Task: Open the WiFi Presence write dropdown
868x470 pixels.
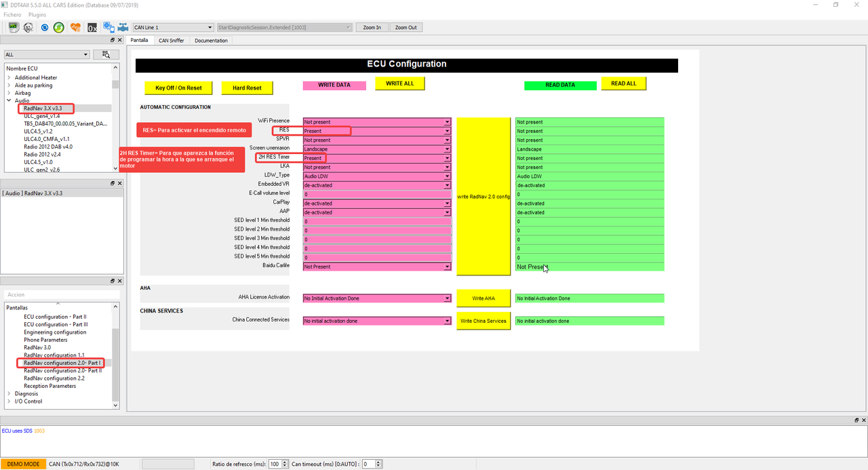Action: coord(377,122)
